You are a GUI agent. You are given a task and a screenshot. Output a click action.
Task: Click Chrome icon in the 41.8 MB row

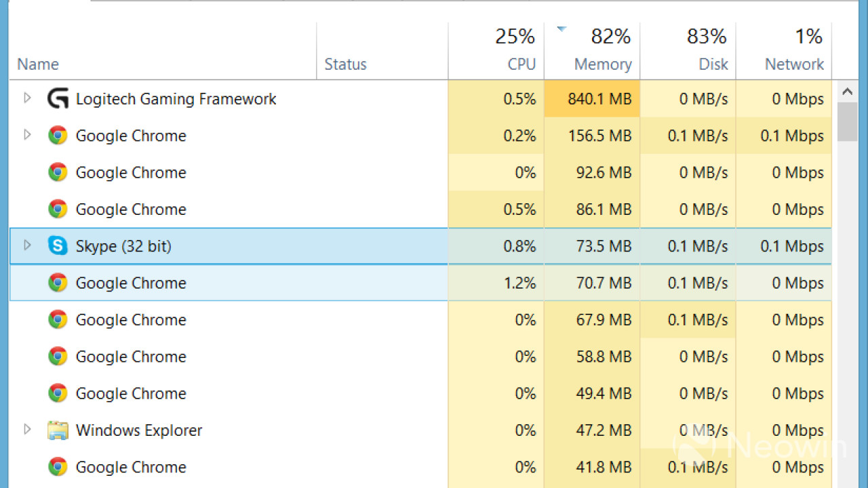point(58,467)
